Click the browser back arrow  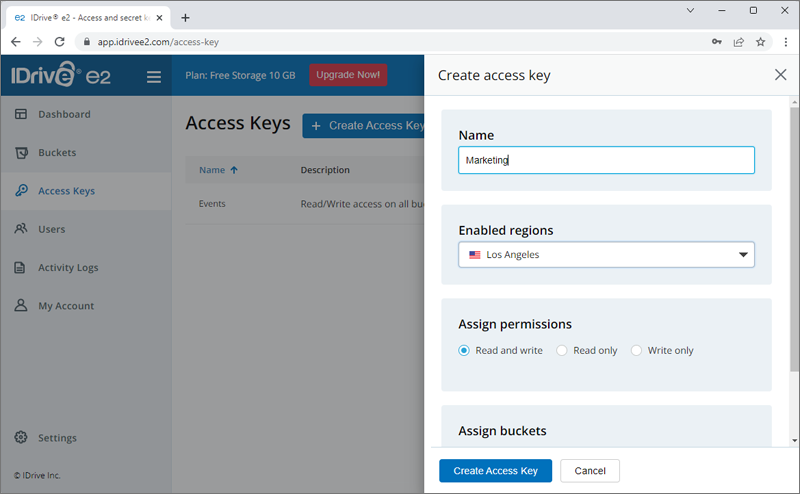[16, 42]
